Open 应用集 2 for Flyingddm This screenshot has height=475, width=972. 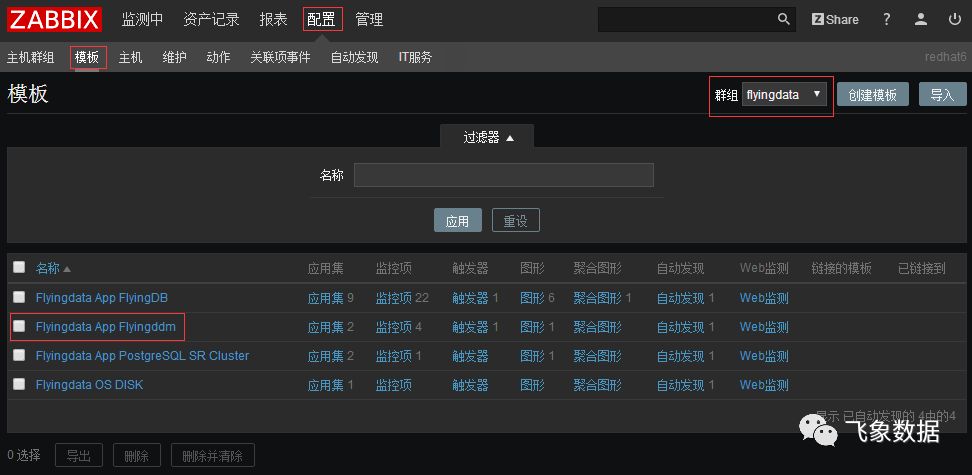325,327
